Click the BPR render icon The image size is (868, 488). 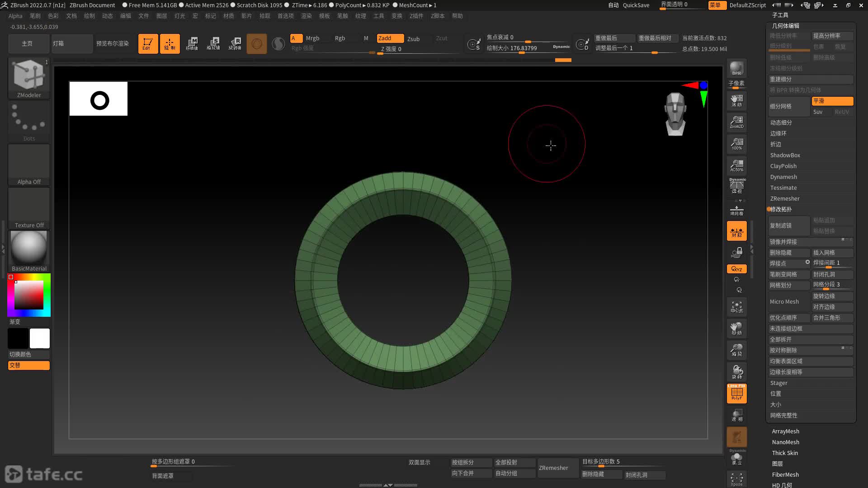coord(736,68)
